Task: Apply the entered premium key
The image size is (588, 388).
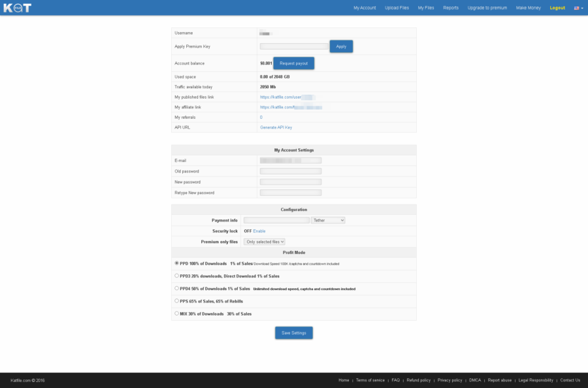Action: [340, 46]
